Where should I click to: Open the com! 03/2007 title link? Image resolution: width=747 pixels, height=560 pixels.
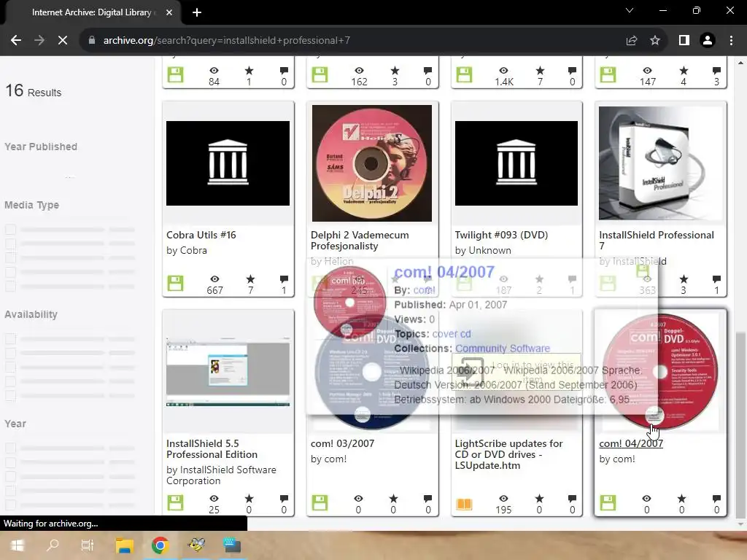click(343, 443)
